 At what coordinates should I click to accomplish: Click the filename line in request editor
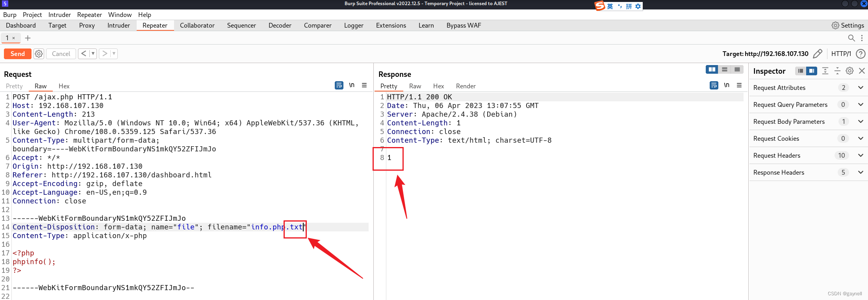tap(190, 227)
